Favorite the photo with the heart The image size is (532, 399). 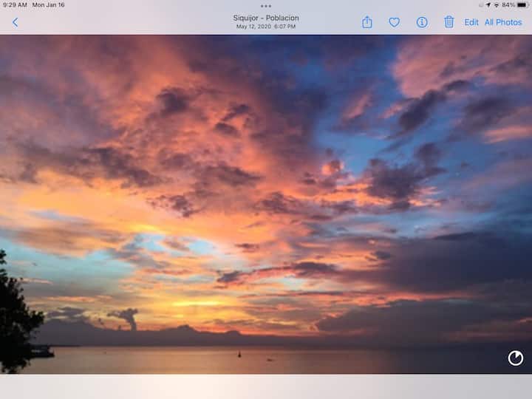tap(395, 22)
